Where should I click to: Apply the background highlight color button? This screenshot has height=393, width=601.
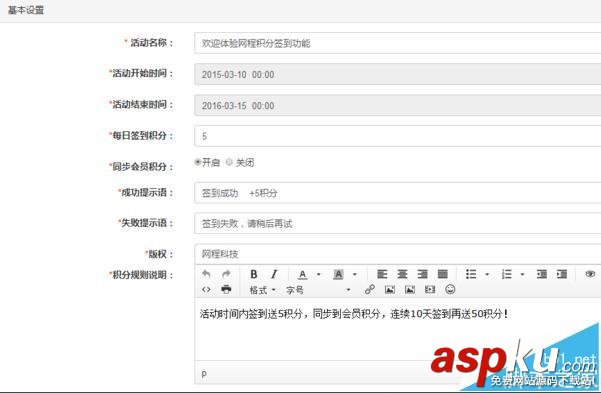338,275
